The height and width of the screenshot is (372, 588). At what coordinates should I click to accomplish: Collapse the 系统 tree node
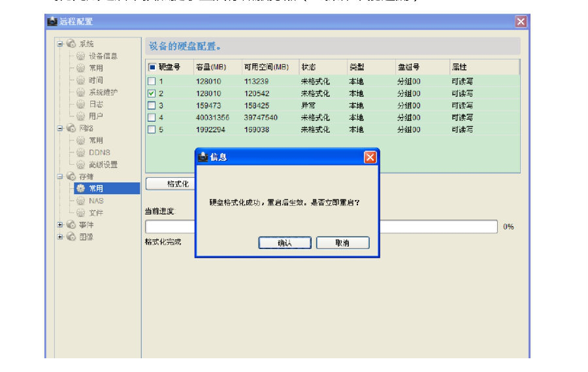tap(60, 44)
